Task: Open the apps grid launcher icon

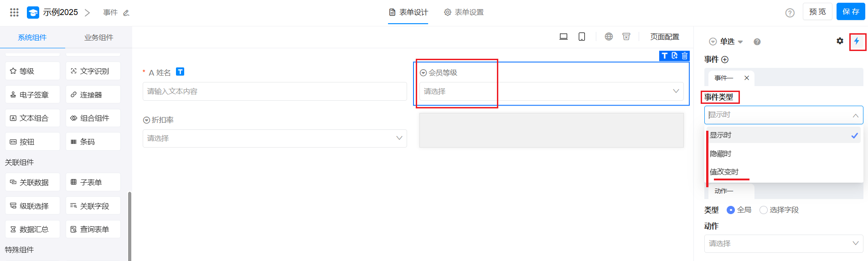Action: [x=14, y=12]
